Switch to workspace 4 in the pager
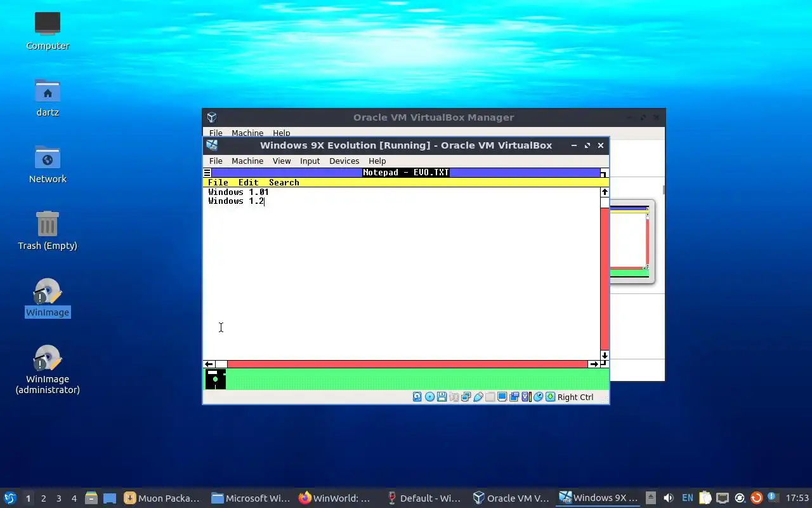The height and width of the screenshot is (508, 812). click(74, 498)
